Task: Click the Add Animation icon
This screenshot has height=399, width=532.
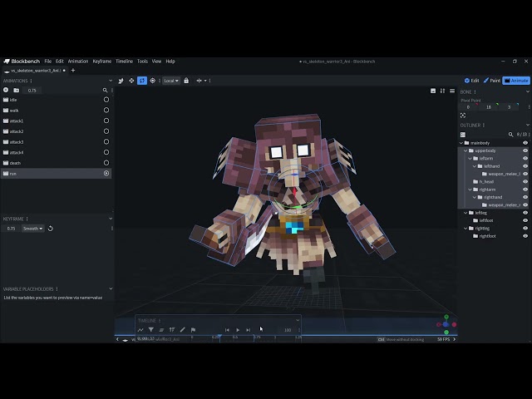Action: tap(6, 91)
